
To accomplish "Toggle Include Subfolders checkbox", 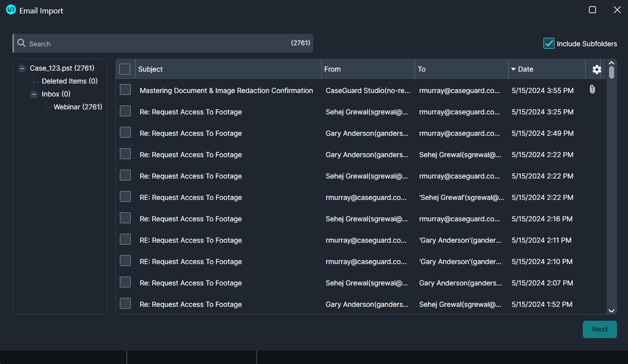I will (549, 43).
